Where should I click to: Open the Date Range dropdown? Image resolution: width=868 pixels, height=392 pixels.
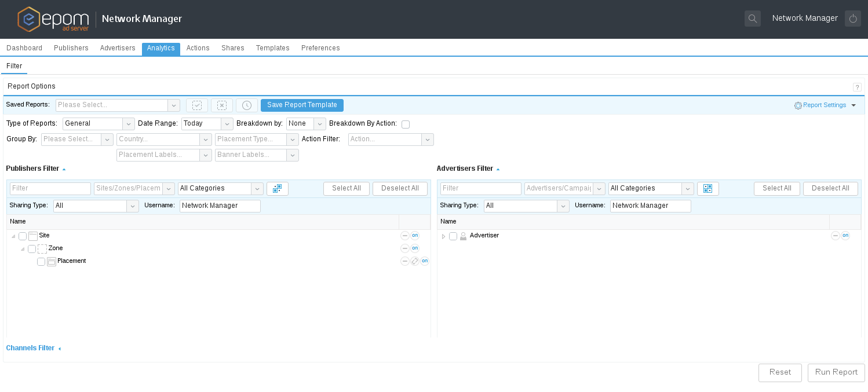tap(227, 124)
